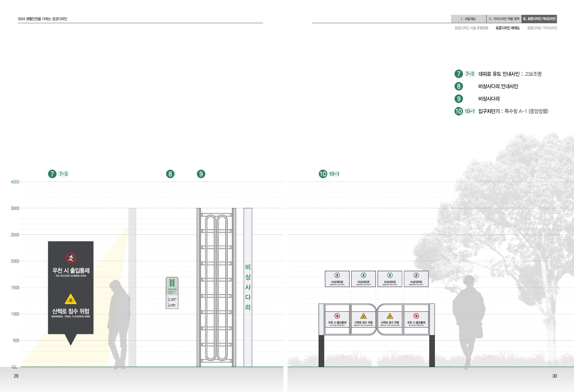Click green circle 7 beside 대피로 유도 안내사인
Viewport: 574px width, 392px height.
tap(459, 74)
